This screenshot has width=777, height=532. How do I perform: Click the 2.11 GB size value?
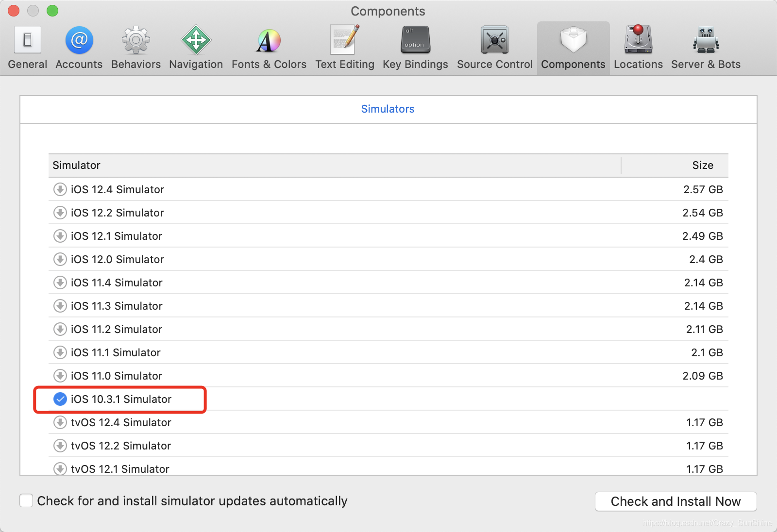pos(705,329)
